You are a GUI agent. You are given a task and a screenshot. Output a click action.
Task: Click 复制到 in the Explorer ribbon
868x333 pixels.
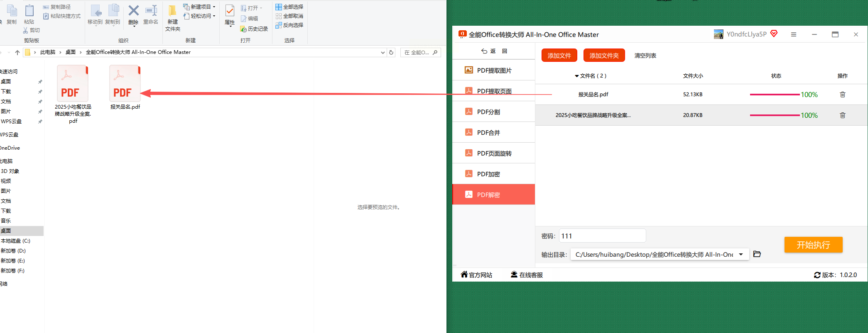point(113,15)
